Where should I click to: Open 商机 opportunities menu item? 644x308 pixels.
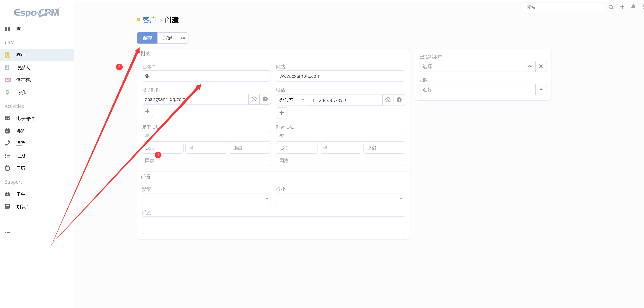(x=21, y=92)
